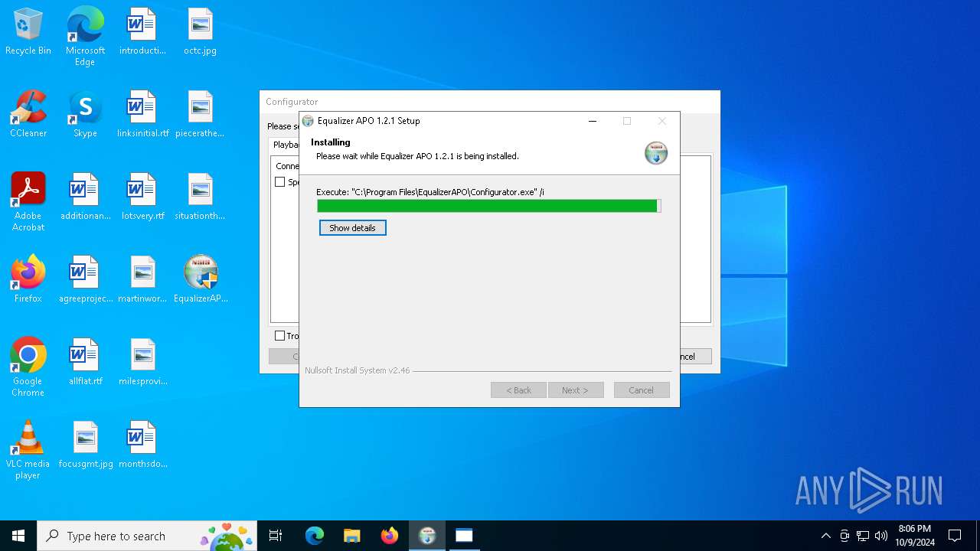Open File Explorer from the taskbar
980x551 pixels.
click(351, 536)
